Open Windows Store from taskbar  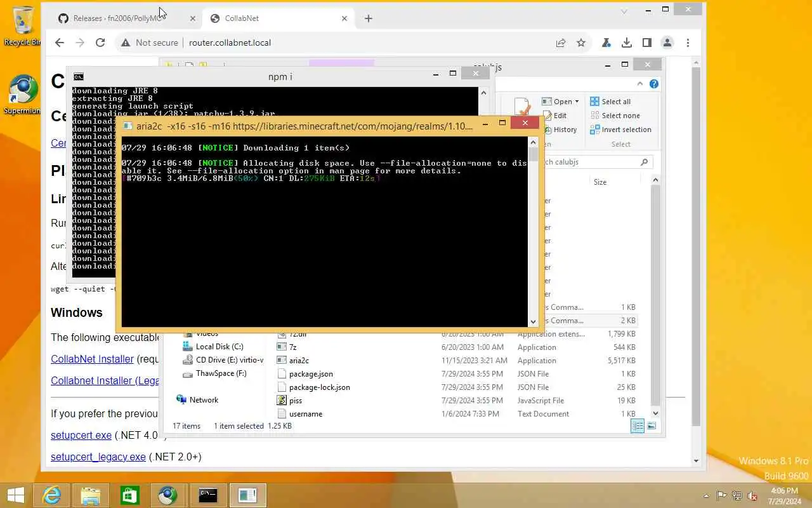(129, 495)
